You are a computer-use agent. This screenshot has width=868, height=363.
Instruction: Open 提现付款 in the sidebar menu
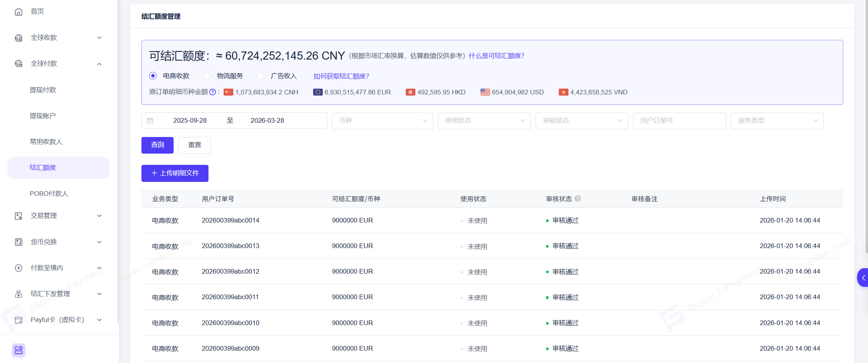pyautogui.click(x=43, y=90)
